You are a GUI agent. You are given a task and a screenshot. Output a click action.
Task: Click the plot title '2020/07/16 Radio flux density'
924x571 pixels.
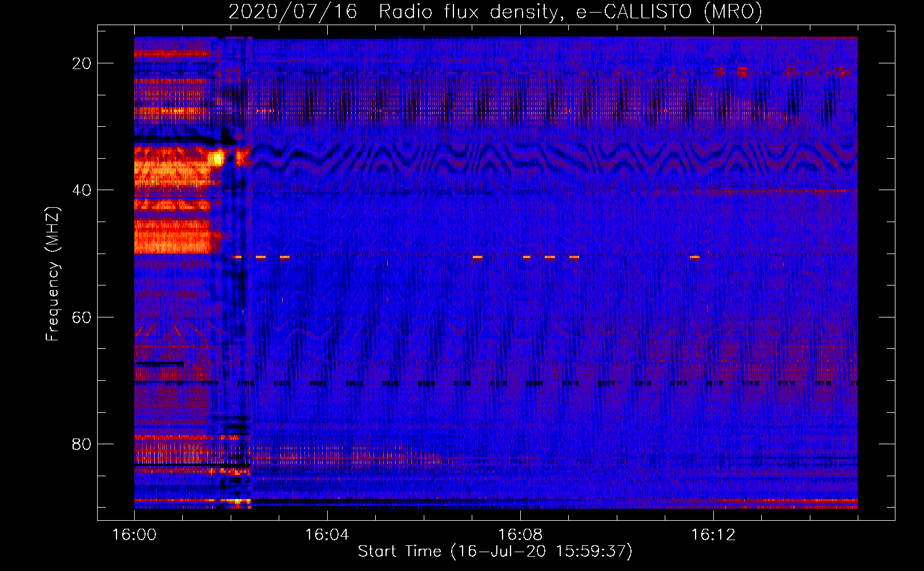point(393,11)
